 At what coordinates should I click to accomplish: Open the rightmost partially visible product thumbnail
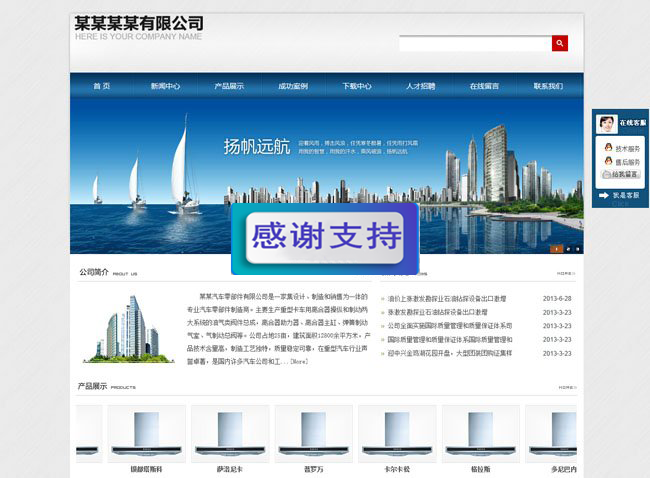tap(551, 434)
